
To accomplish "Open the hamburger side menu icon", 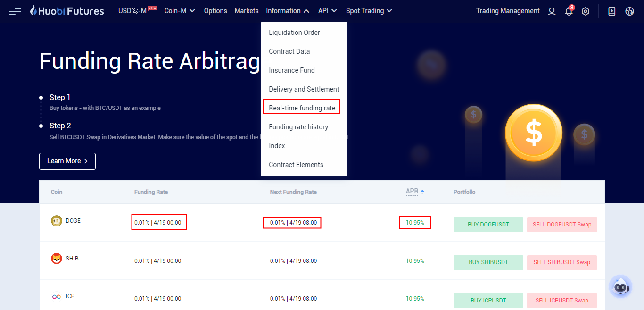I will tap(15, 11).
